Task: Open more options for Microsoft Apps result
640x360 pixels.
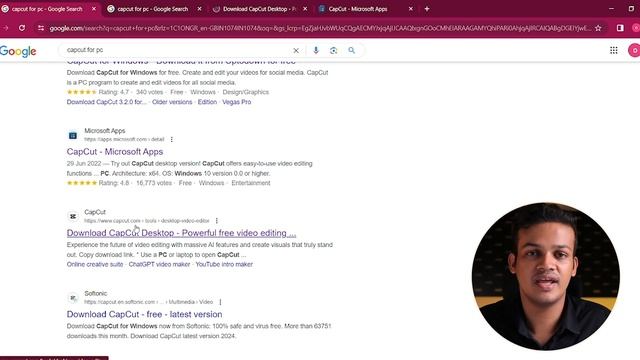Action: tap(171, 140)
